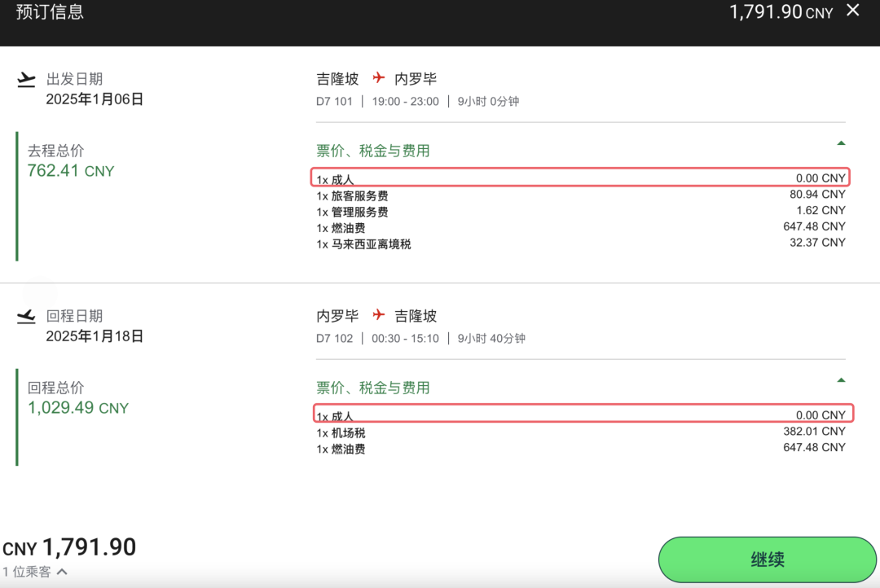Image resolution: width=880 pixels, height=588 pixels.
Task: Click the red plane icon on the return route
Action: (x=378, y=315)
